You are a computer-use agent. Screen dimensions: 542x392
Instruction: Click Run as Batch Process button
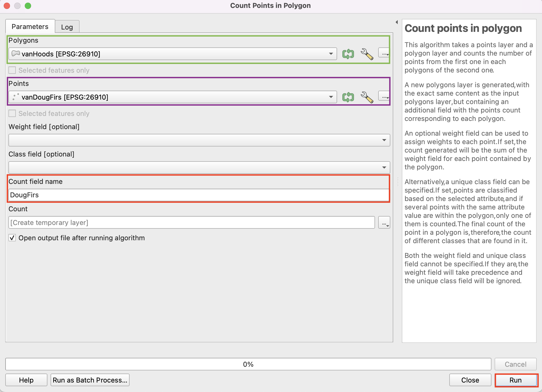point(90,380)
